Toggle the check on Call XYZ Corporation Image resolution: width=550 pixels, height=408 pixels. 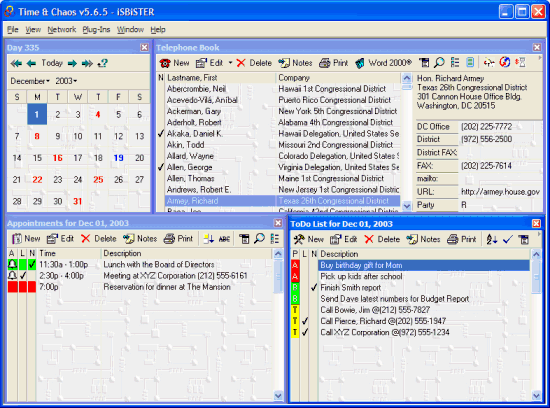point(305,332)
